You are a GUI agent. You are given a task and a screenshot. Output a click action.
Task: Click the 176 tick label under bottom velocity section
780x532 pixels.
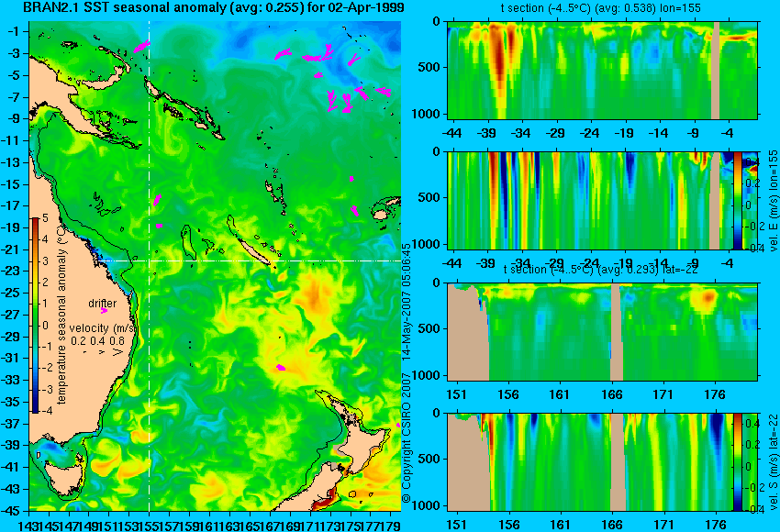coord(716,525)
